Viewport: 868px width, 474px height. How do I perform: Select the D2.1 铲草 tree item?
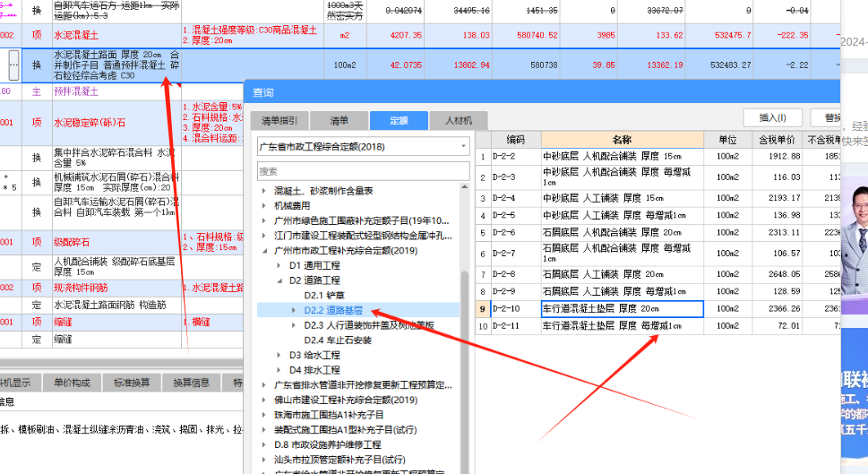(324, 295)
